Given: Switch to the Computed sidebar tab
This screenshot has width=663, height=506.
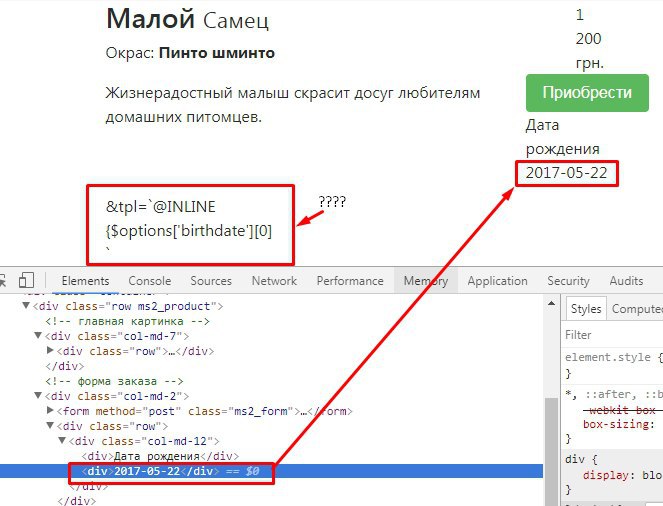Looking at the screenshot, I should tap(636, 309).
